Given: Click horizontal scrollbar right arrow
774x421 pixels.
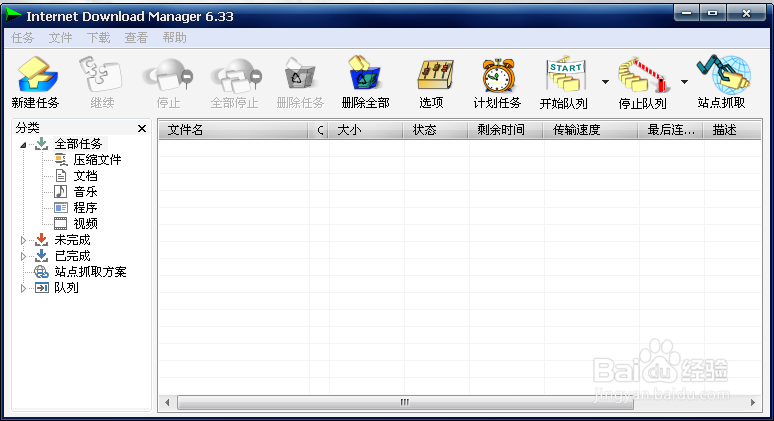Looking at the screenshot, I should [753, 403].
